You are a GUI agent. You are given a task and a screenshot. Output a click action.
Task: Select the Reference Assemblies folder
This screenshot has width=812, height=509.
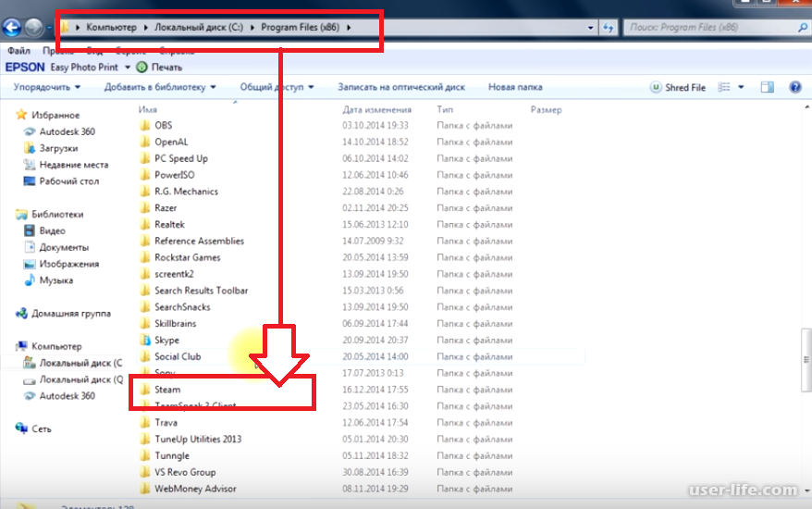click(199, 241)
